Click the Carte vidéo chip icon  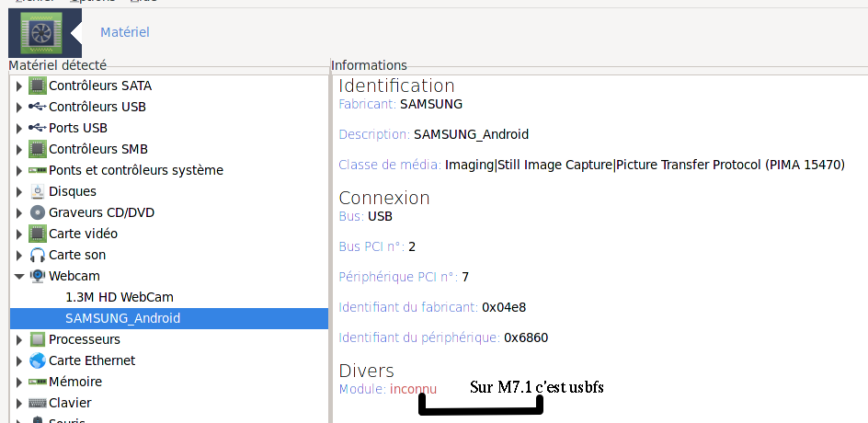coord(38,234)
